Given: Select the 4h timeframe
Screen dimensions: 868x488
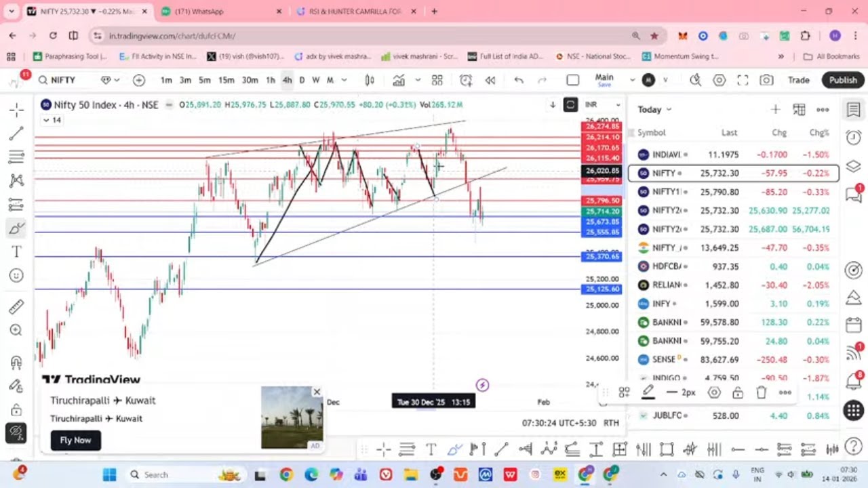Looking at the screenshot, I should 287,80.
